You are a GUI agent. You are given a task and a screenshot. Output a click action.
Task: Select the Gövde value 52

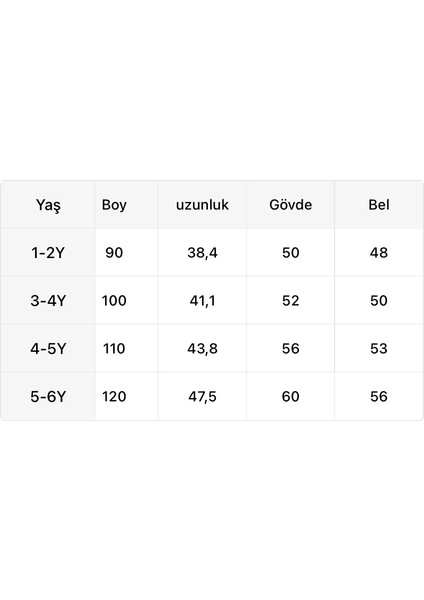[290, 301]
